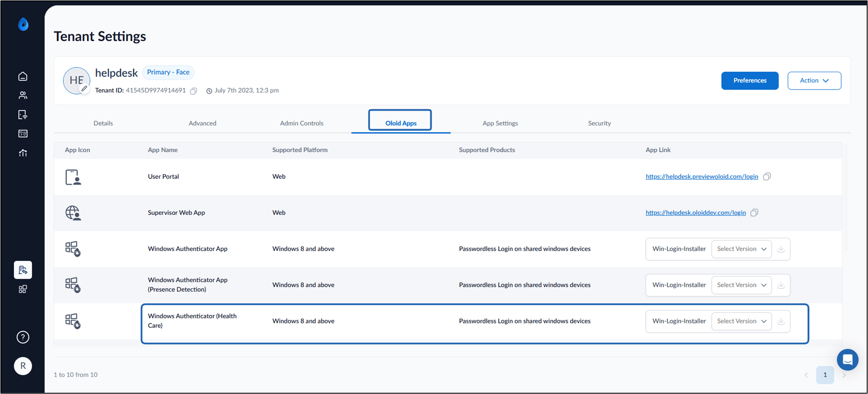
Task: Expand the Action dropdown
Action: coord(814,81)
